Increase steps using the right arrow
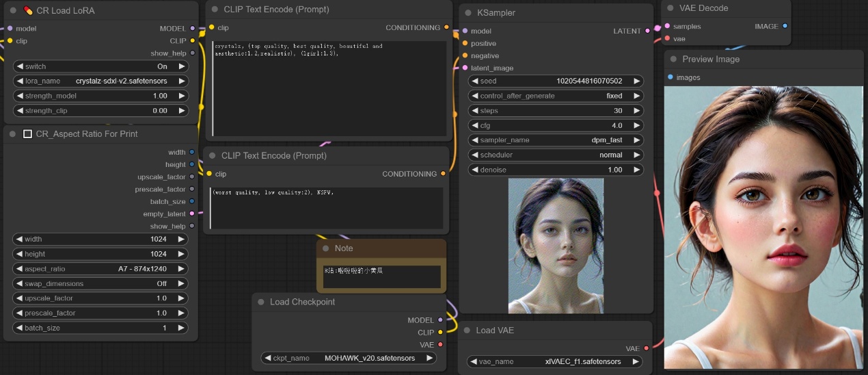 (636, 111)
